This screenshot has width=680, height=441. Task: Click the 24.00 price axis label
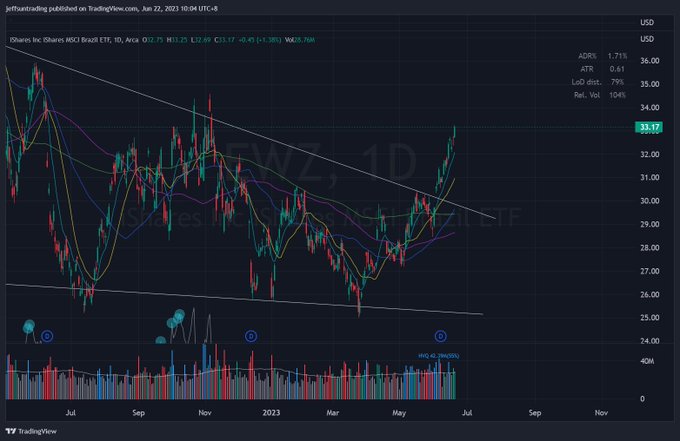pyautogui.click(x=650, y=341)
